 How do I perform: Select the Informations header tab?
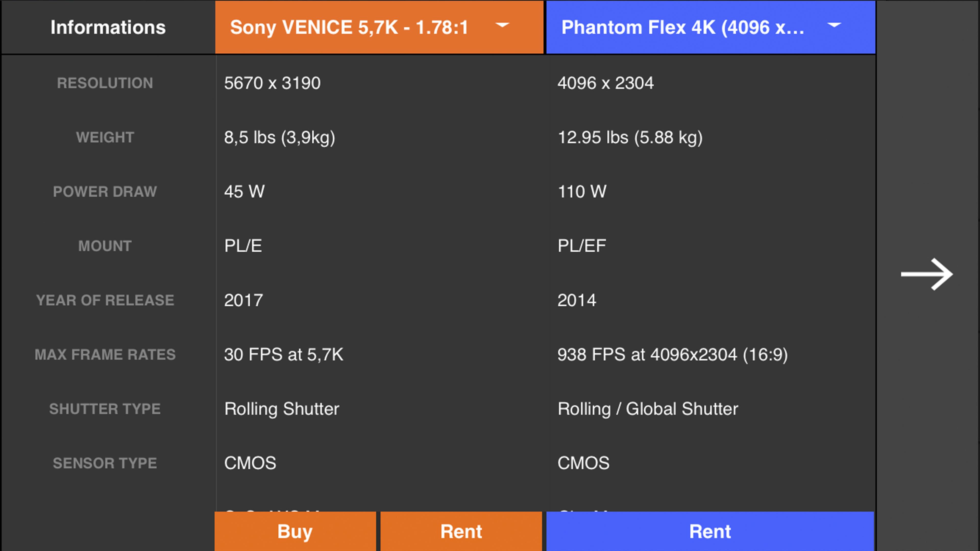click(108, 27)
